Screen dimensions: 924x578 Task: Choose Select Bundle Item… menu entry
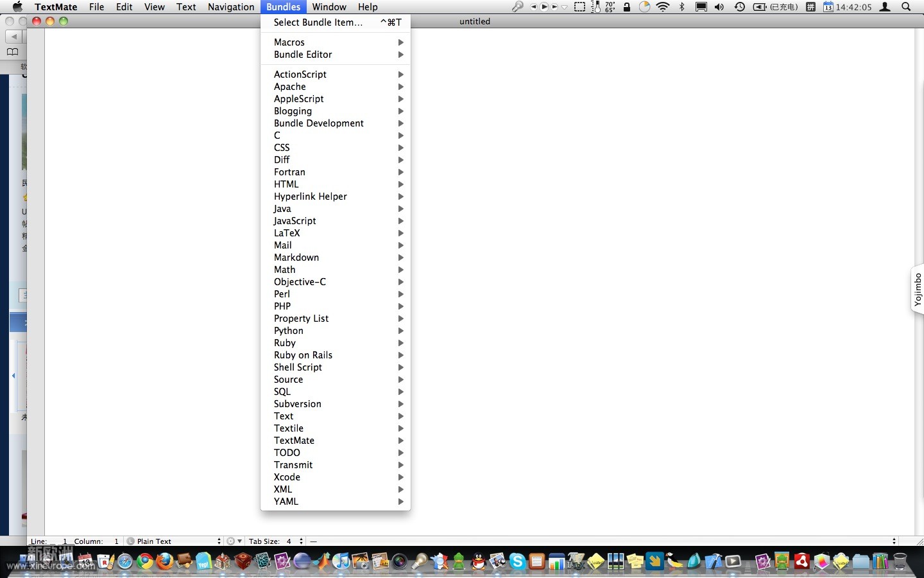pyautogui.click(x=336, y=22)
